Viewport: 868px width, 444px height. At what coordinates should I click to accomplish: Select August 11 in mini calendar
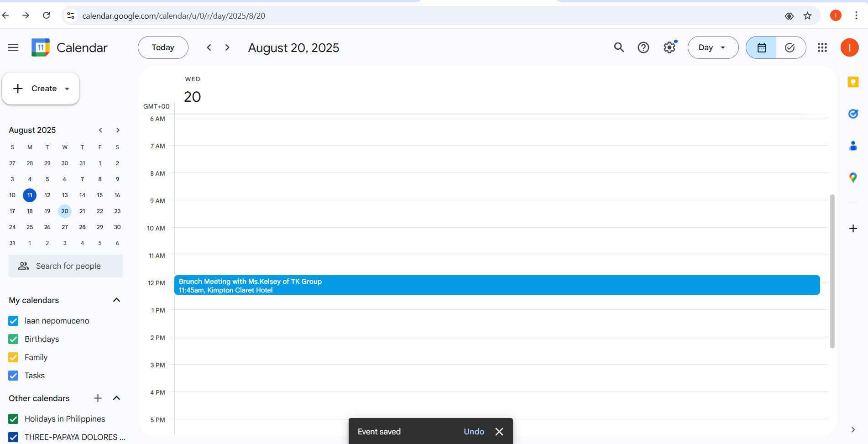coord(30,195)
